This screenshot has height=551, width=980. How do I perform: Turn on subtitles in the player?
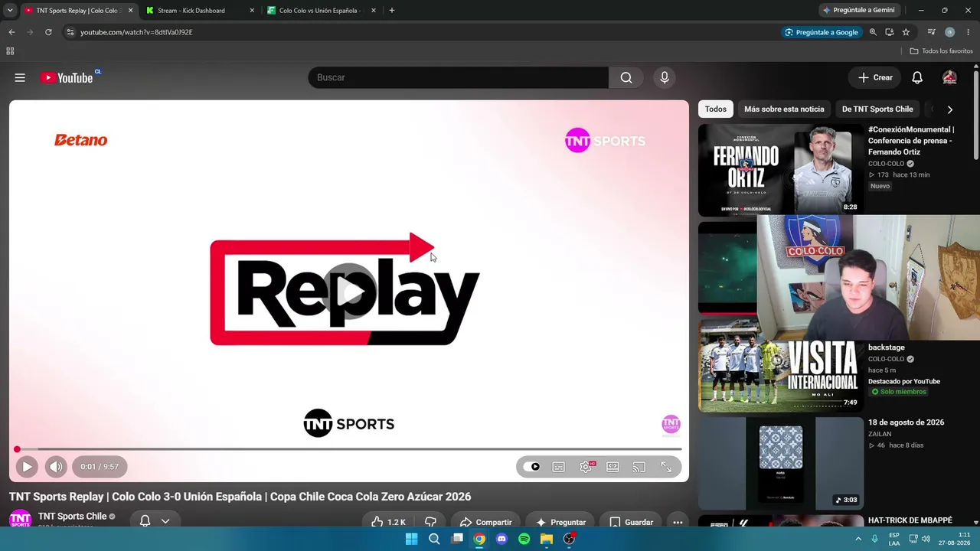coord(559,467)
